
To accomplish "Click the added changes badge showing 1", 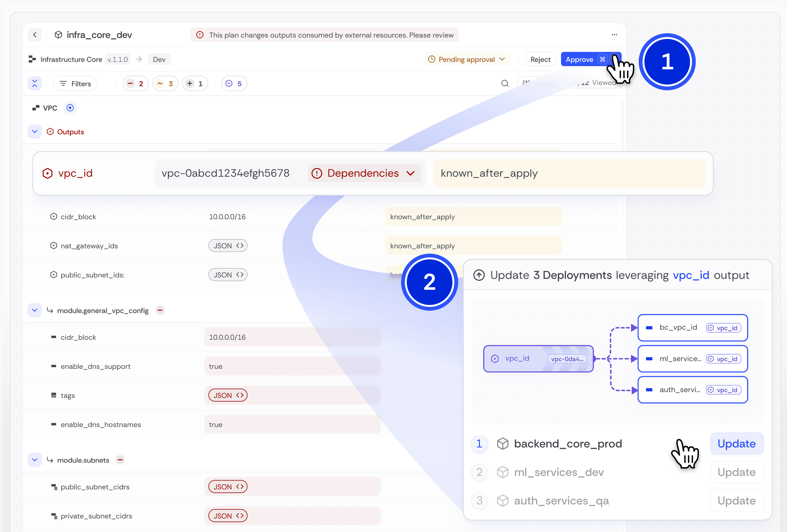I will pos(195,83).
